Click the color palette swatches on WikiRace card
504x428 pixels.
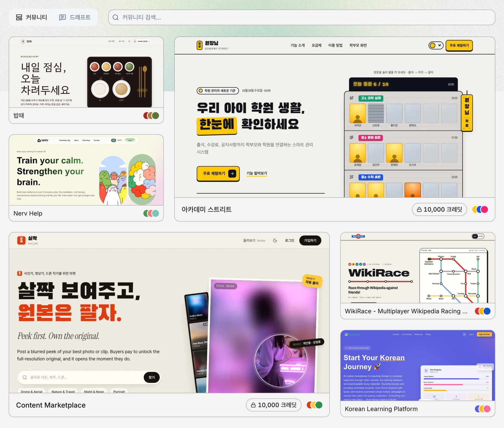[x=483, y=311]
